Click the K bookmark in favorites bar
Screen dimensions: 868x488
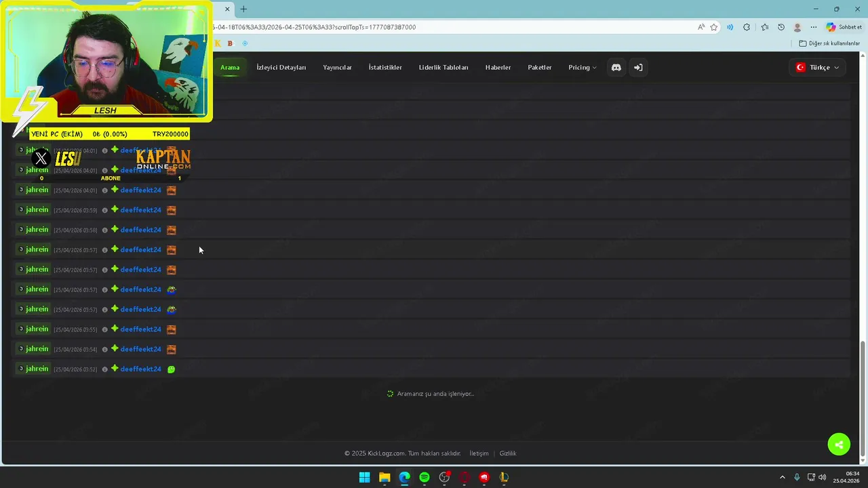(x=218, y=43)
